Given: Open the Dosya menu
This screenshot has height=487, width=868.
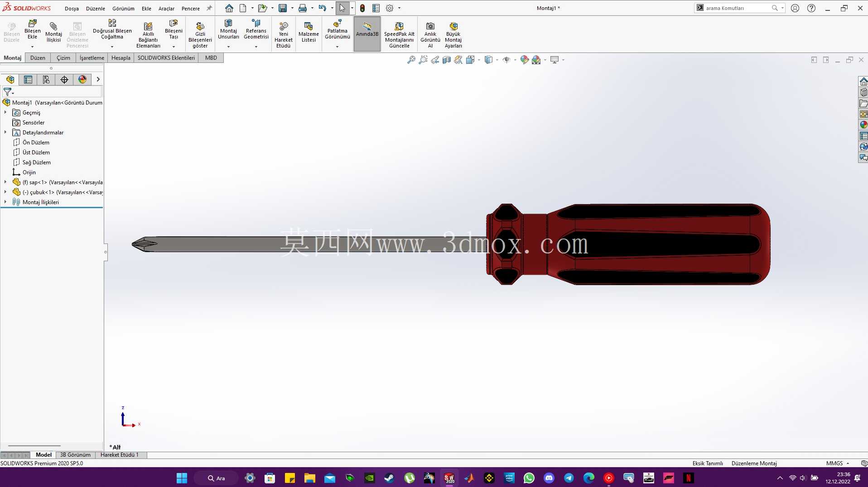Looking at the screenshot, I should (x=72, y=8).
